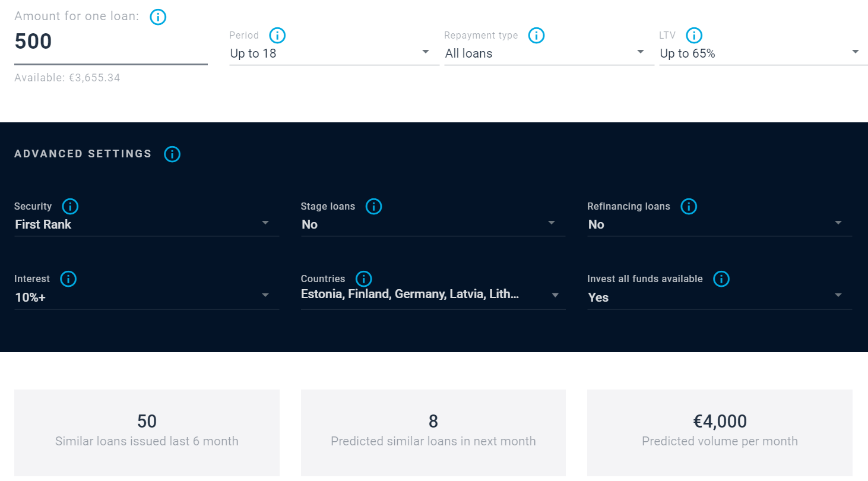Click the Interest info icon
868x481 pixels.
(68, 279)
